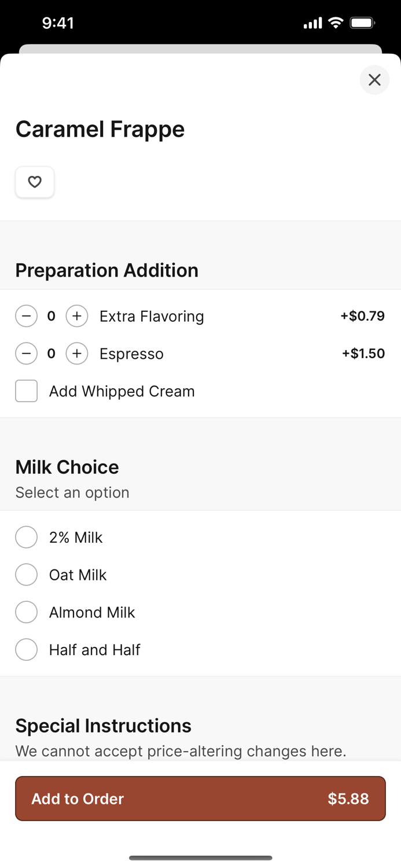The height and width of the screenshot is (868, 401).
Task: Tap the Wi-Fi status icon
Action: point(336,23)
